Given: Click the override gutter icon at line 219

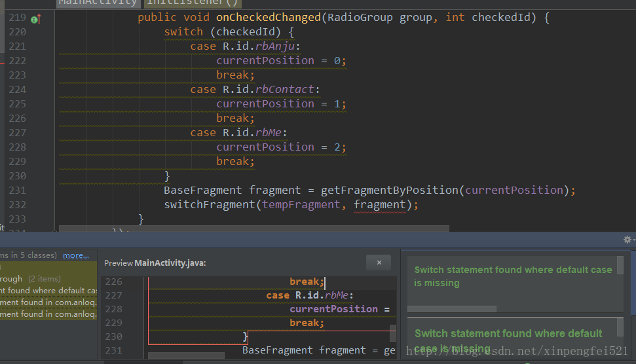Looking at the screenshot, I should pos(35,18).
